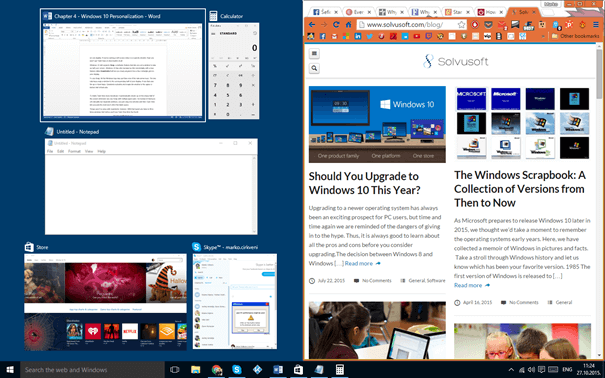
Task: Switch input language ENG indicator
Action: [x=567, y=370]
